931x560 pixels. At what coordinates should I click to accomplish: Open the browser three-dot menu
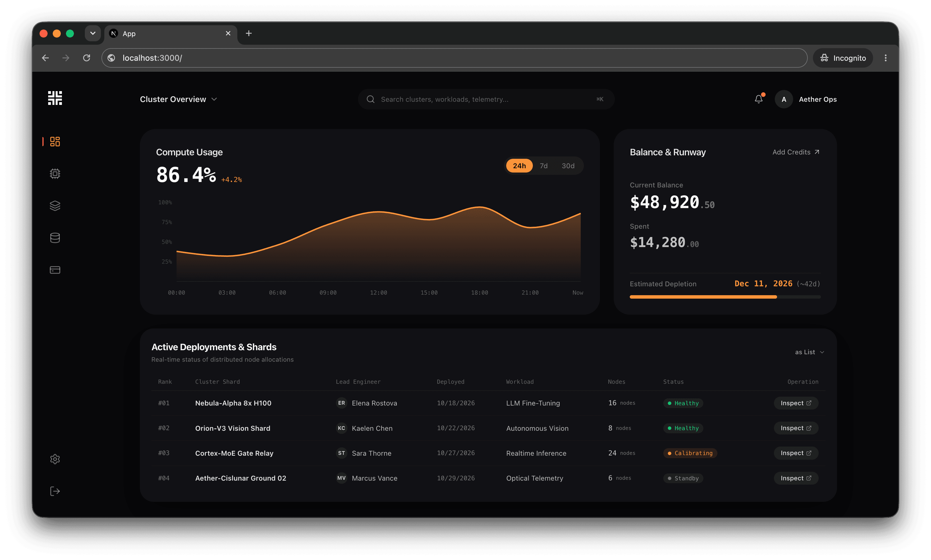(885, 58)
